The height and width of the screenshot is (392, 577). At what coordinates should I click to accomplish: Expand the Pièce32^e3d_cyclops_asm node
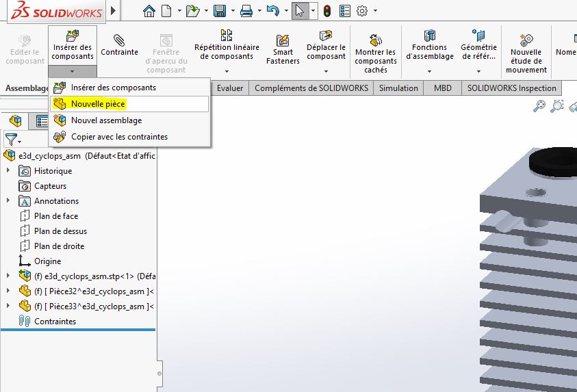(8, 291)
